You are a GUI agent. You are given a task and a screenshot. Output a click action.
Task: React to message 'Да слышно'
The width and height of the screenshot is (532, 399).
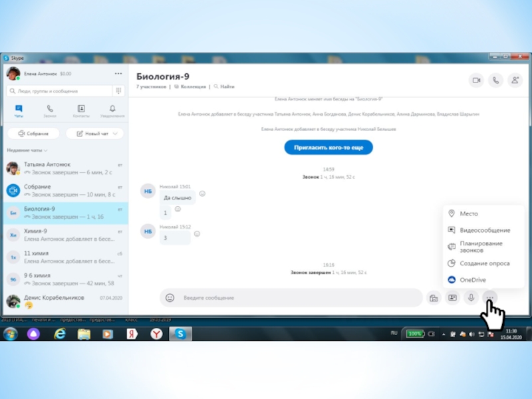pyautogui.click(x=202, y=194)
